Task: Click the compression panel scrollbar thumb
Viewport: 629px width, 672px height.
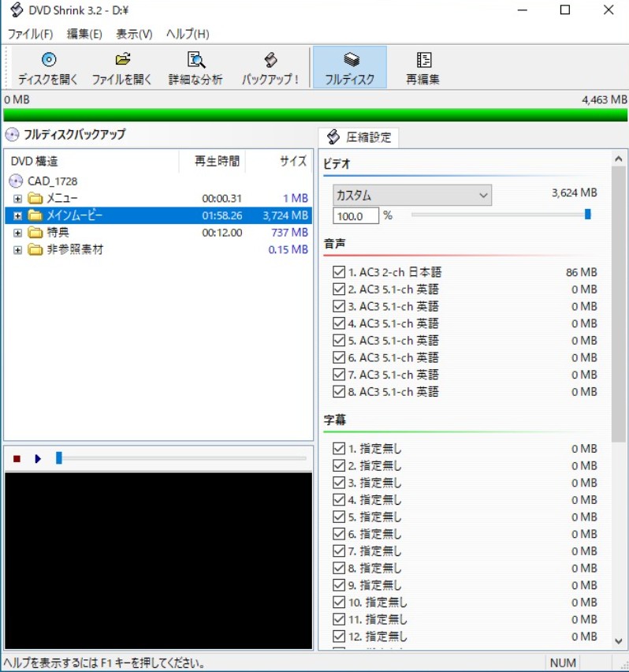Action: coord(618,304)
